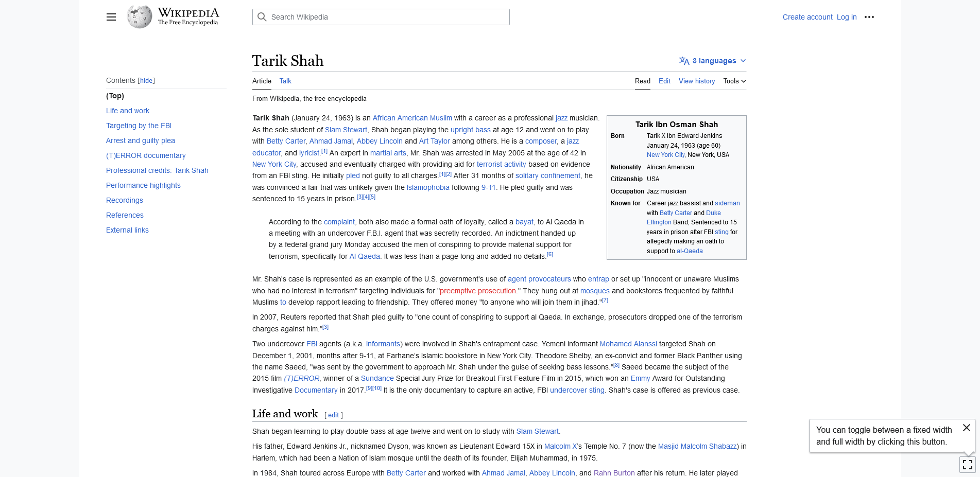Toggle fixed/full width button
The width and height of the screenshot is (980, 477).
(968, 465)
